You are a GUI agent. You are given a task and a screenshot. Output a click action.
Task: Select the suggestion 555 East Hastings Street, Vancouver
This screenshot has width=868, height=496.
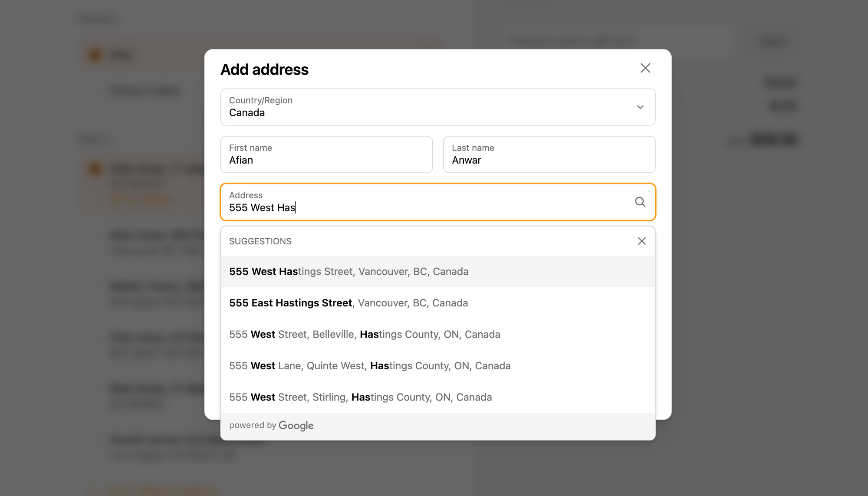[x=349, y=303]
